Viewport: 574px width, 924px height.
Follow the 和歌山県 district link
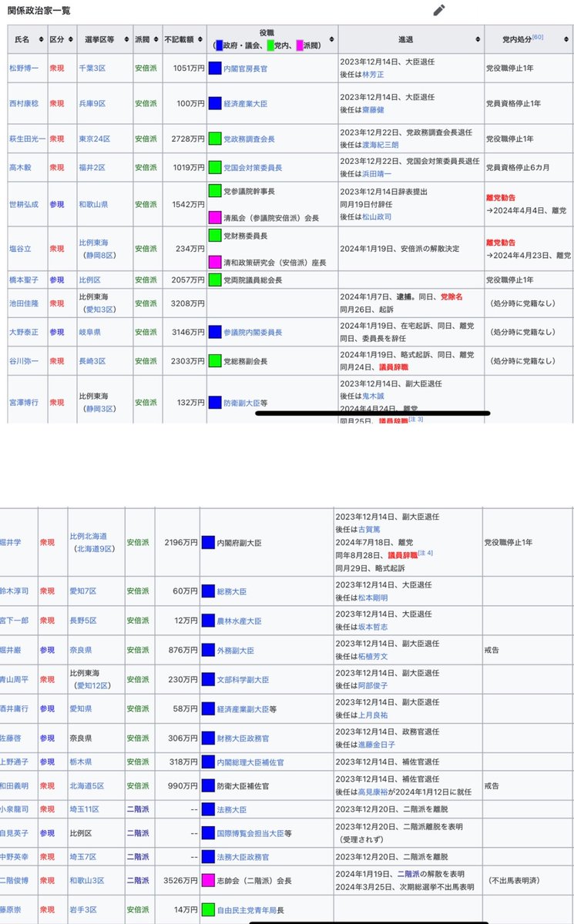[94, 205]
